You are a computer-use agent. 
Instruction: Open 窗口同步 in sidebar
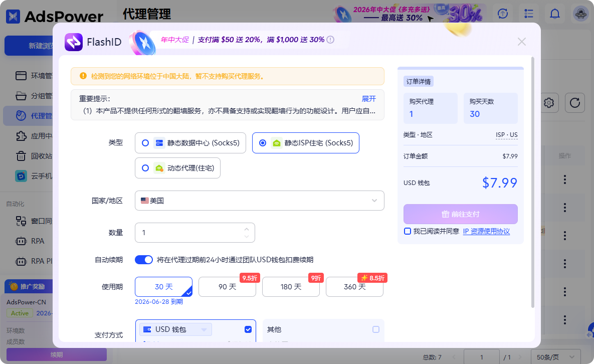34,221
